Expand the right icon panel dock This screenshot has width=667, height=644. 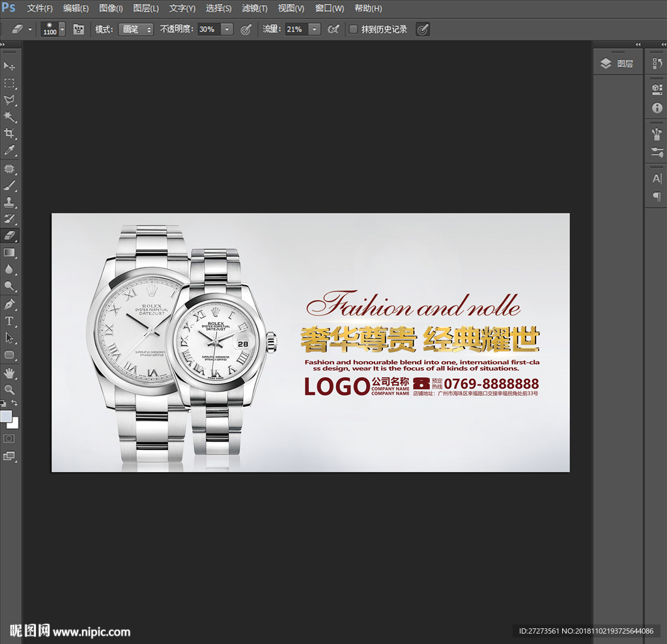tap(664, 44)
